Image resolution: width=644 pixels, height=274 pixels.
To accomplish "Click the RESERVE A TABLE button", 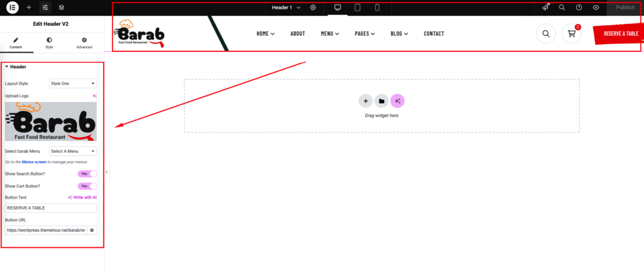I will tap(618, 34).
